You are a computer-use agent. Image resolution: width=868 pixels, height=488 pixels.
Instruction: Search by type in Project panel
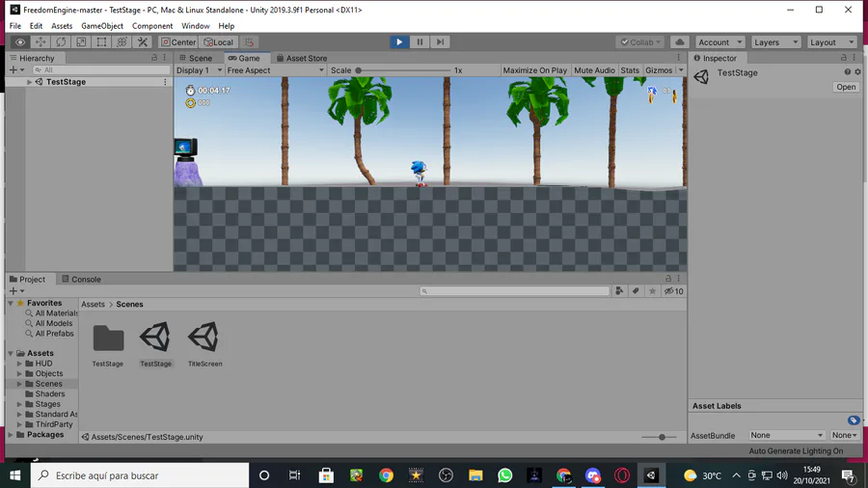click(619, 291)
